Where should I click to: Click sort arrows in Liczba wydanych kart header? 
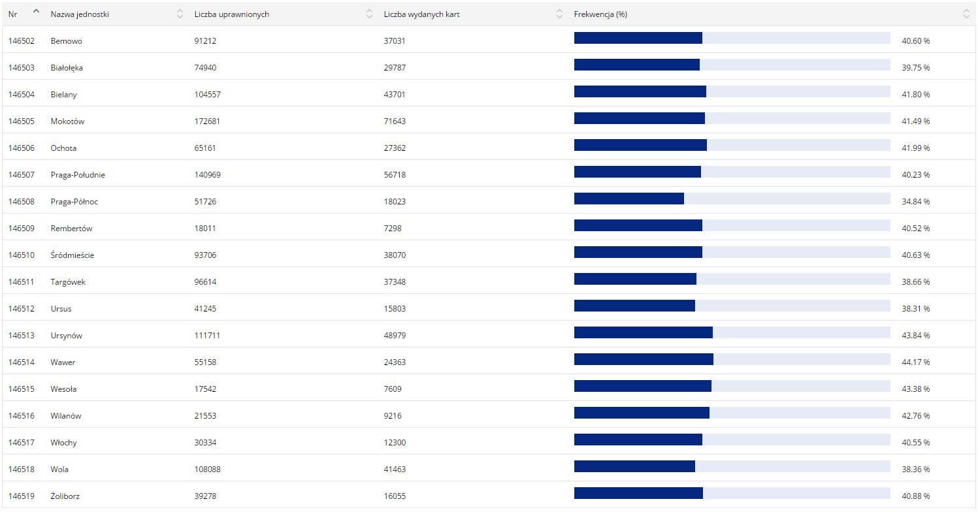tap(559, 14)
